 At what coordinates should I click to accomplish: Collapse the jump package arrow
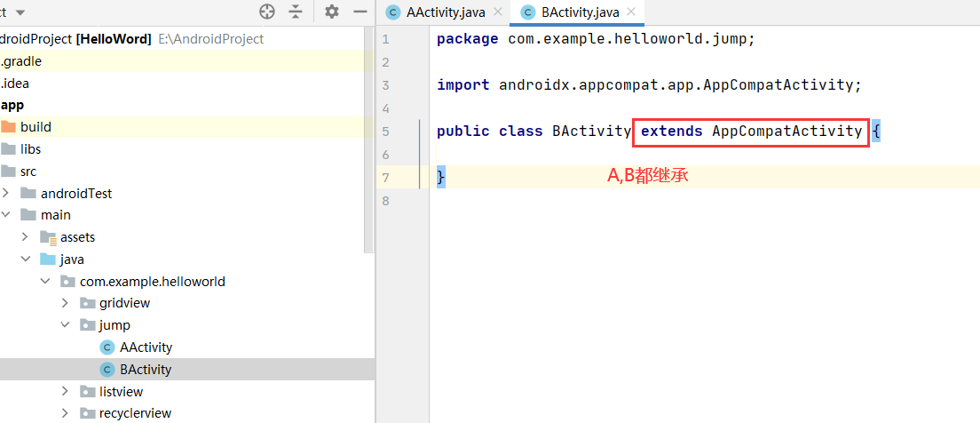point(65,325)
